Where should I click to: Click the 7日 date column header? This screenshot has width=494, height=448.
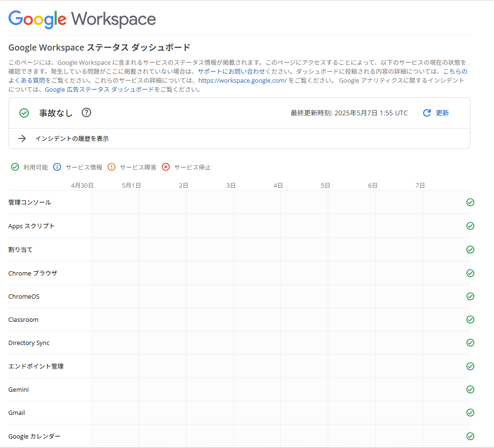420,185
